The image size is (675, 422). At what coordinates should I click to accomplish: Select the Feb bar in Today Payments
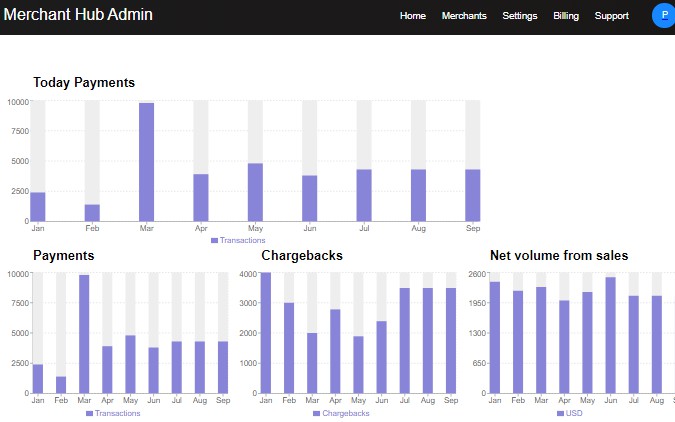92,212
